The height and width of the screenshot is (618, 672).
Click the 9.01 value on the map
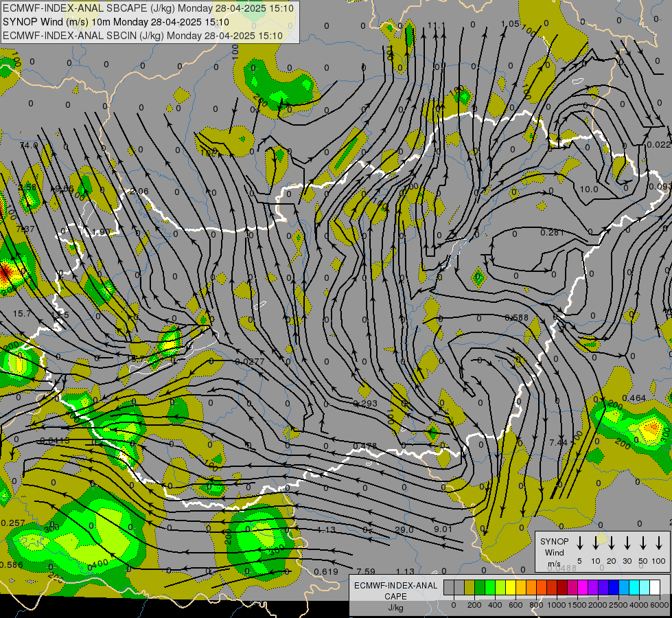point(443,529)
